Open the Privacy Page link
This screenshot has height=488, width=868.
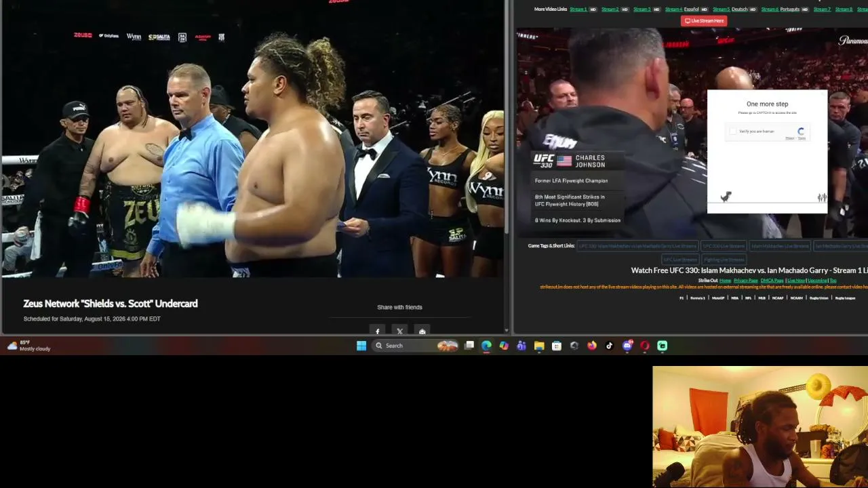(745, 281)
